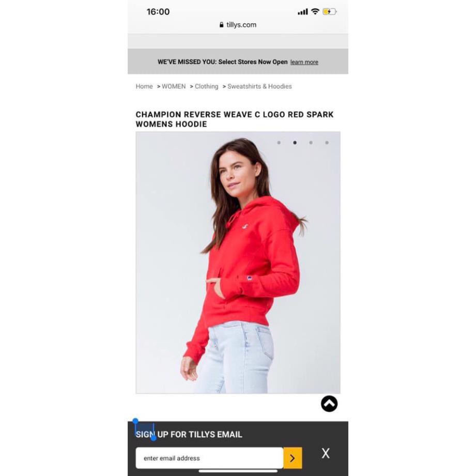Tap the lock icon beside tillys.com
Screen dimensions: 476x476
221,25
